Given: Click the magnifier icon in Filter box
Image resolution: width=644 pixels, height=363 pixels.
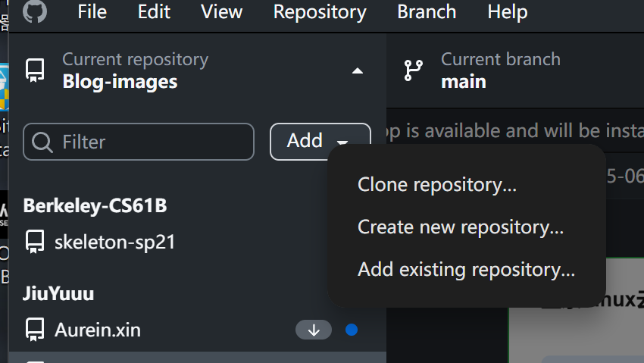Looking at the screenshot, I should click(42, 142).
